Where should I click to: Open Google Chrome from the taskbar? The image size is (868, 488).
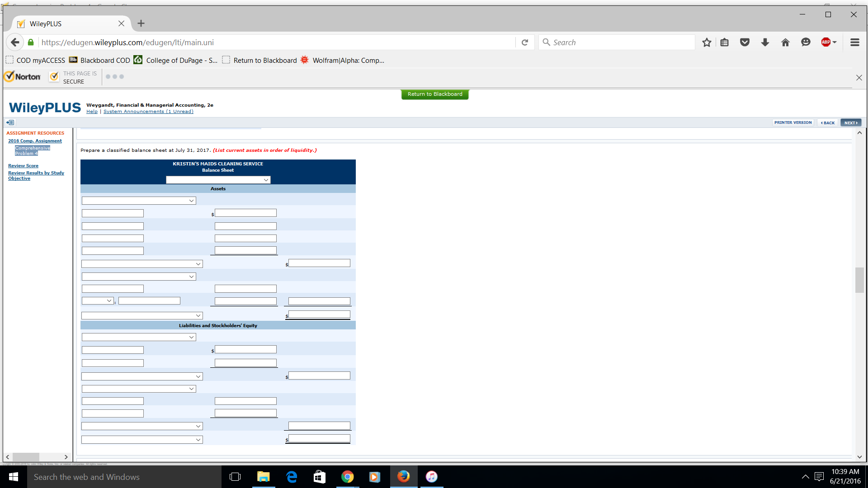[x=347, y=477]
